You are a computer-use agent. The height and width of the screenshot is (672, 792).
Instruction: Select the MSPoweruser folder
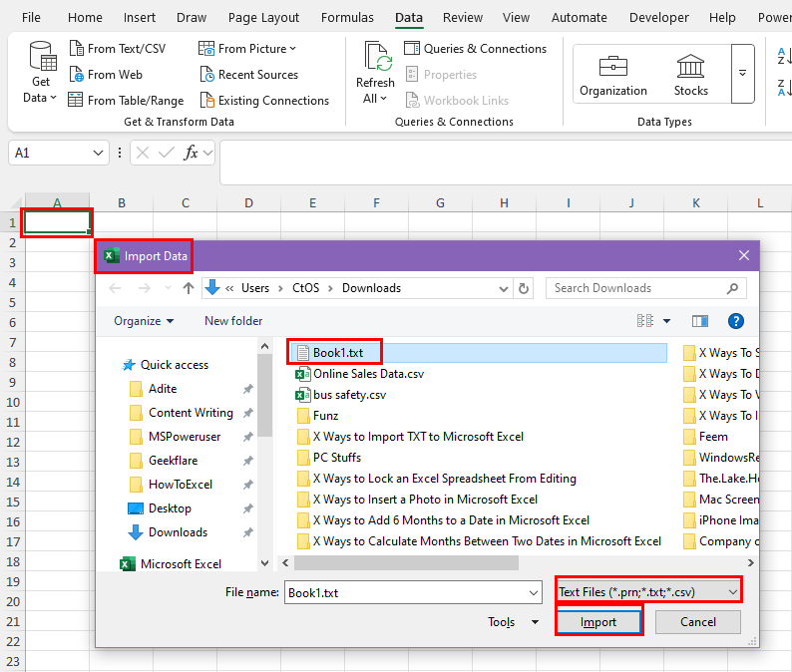click(x=176, y=437)
